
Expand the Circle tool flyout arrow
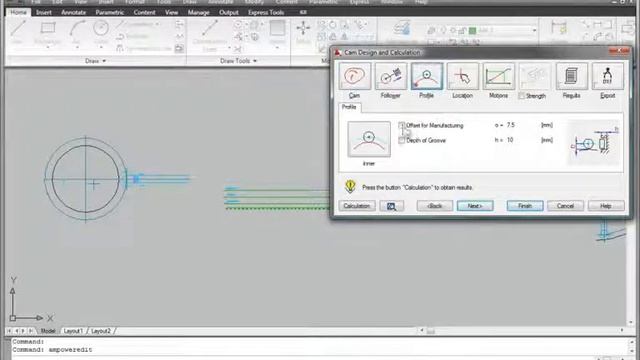(x=101, y=48)
